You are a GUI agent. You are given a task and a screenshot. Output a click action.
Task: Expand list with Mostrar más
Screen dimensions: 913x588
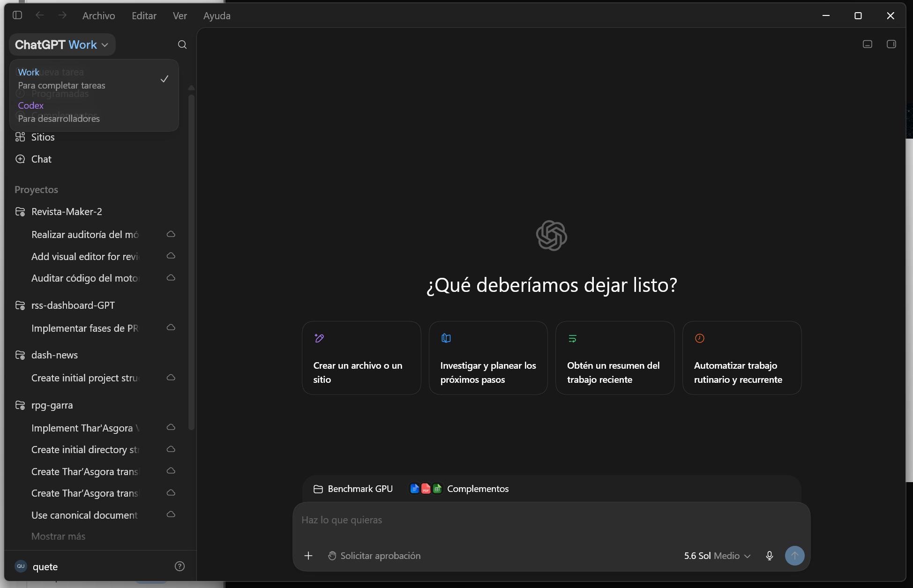58,536
